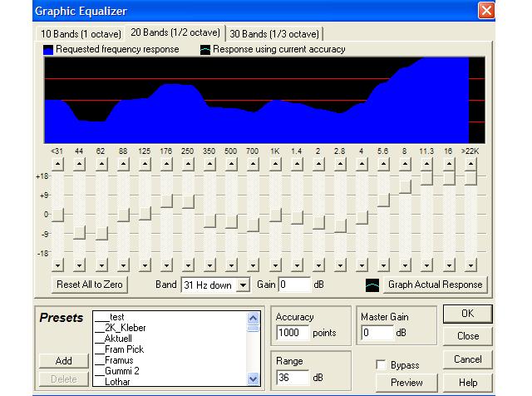Click the up arrow above the 8 band slider
The height and width of the screenshot is (396, 532).
(405, 165)
